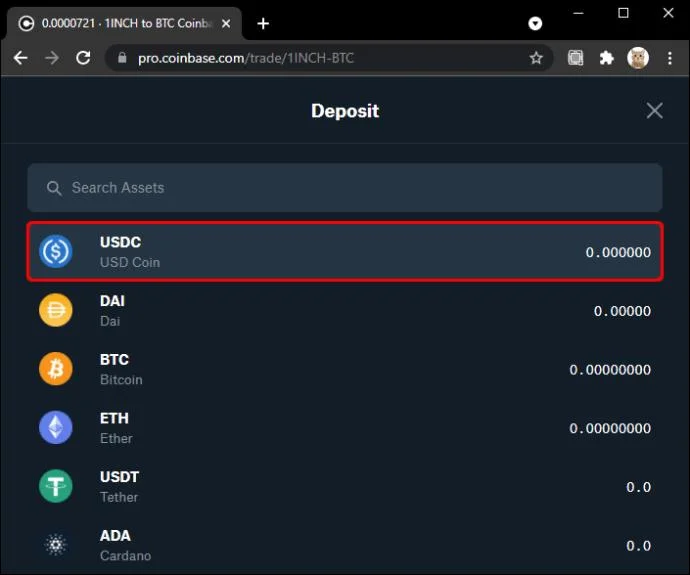Click the 'Ether' subtitle text
The image size is (690, 575).
point(116,438)
